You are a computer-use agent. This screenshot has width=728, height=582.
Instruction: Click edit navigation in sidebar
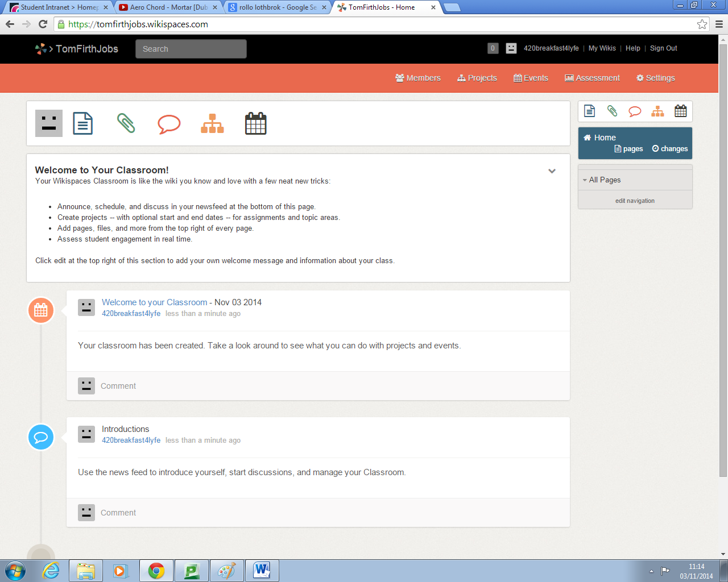[635, 201]
